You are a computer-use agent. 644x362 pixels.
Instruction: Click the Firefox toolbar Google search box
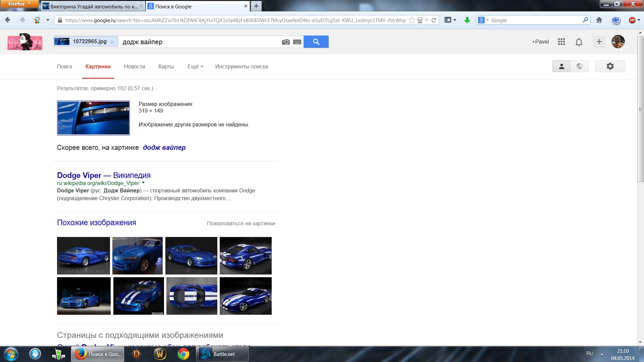[x=536, y=20]
